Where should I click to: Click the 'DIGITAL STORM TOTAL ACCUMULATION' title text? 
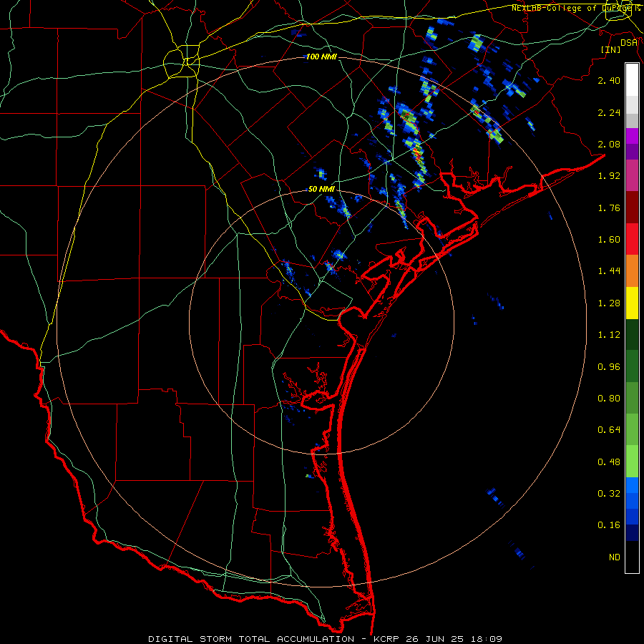pos(251,639)
